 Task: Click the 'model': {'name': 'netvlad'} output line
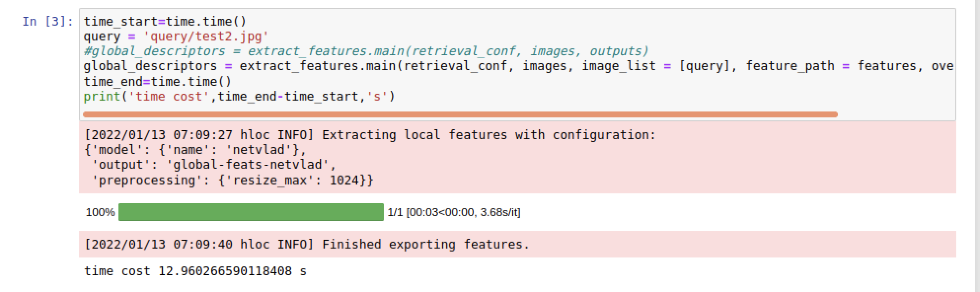click(195, 149)
